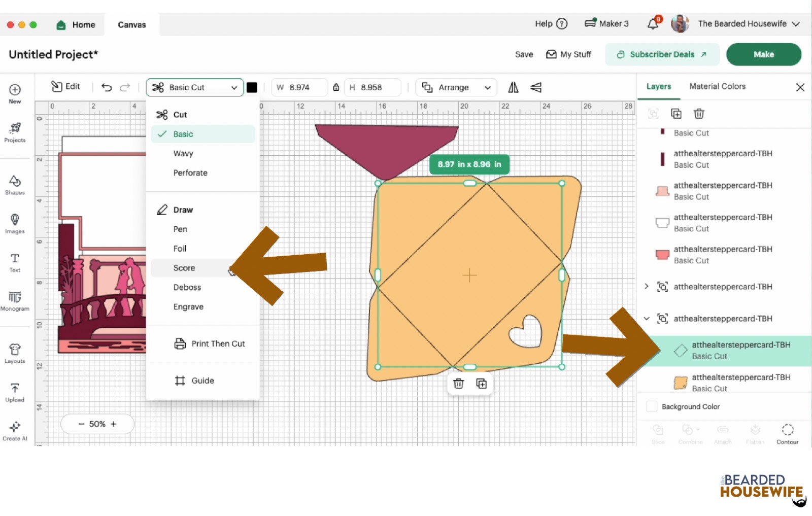Open the Monogram tool
This screenshot has width=812, height=516.
[15, 300]
